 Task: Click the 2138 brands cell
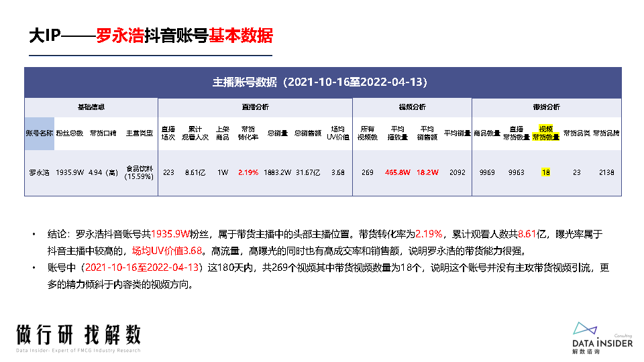pos(606,173)
